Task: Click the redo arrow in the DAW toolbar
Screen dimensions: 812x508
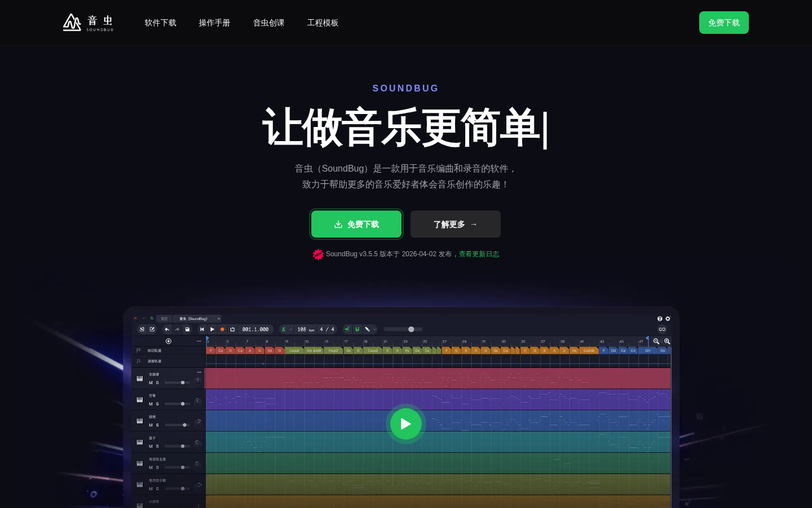Action: click(177, 329)
